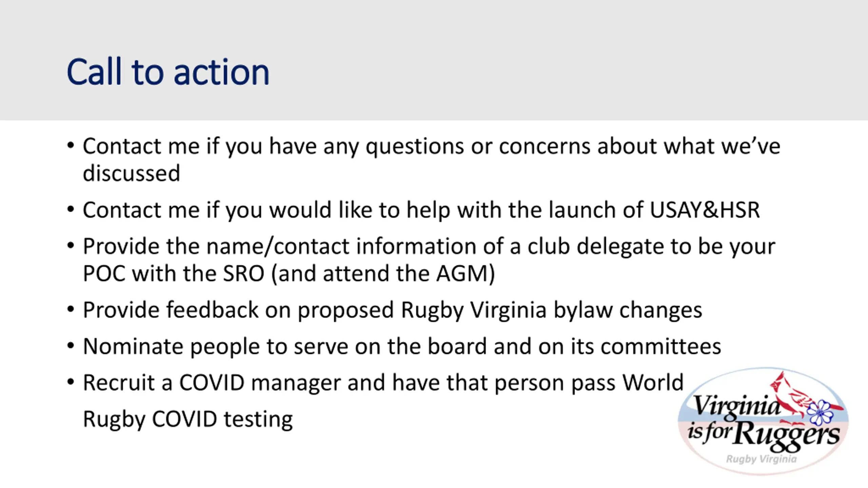Click the '(and attend the AGM)' text
Screen dimensions: 868x488
click(383, 273)
